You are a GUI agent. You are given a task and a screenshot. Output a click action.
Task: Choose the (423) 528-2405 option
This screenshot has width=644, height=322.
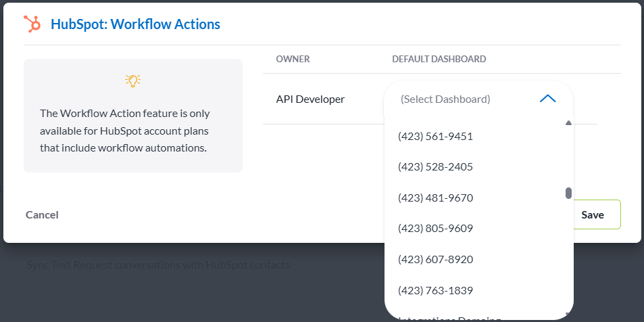[435, 166]
